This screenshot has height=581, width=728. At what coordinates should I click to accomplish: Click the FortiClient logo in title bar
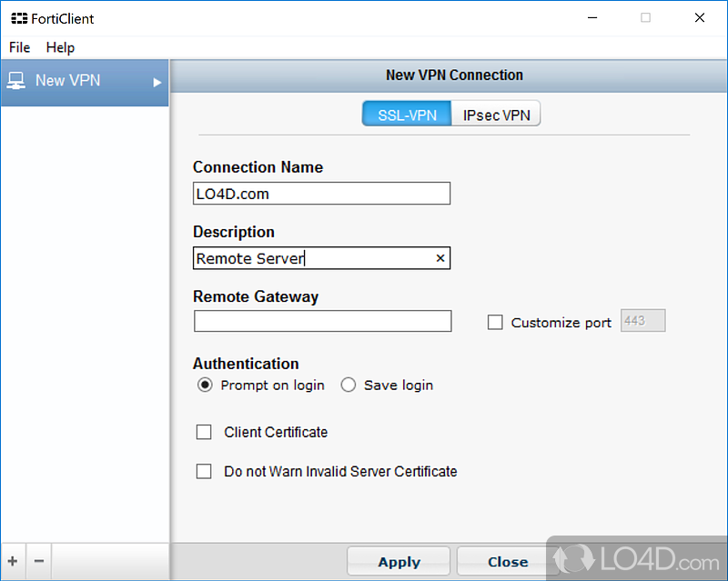coord(19,18)
